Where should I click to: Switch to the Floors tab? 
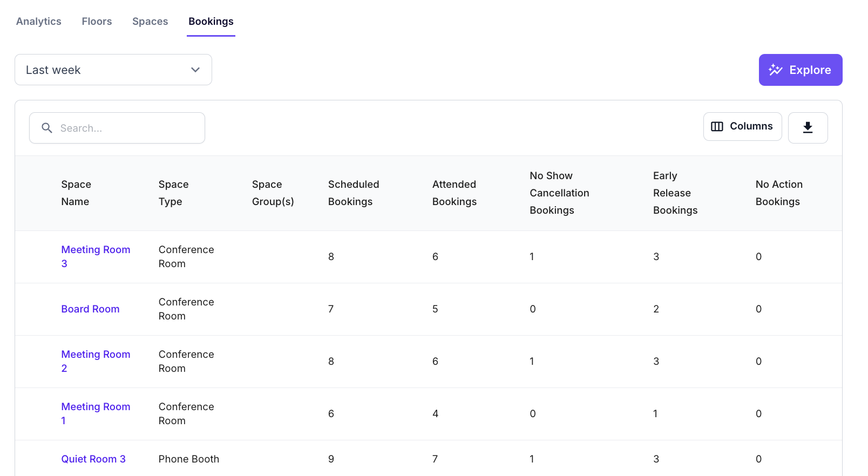click(x=97, y=22)
